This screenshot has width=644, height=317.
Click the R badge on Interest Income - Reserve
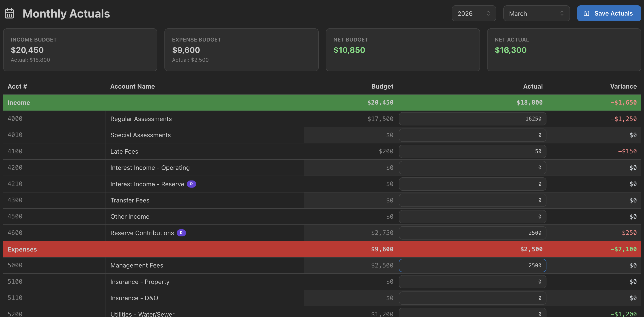click(x=191, y=184)
